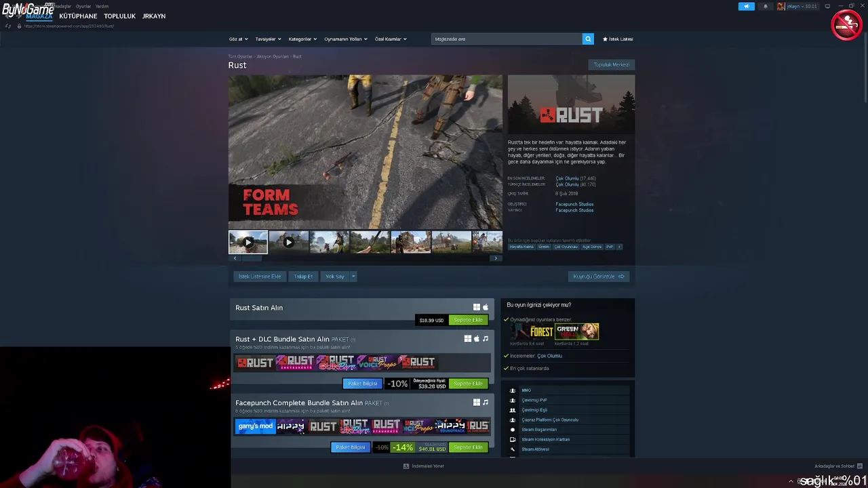The width and height of the screenshot is (868, 488).
Task: Click the Aksiyon Oyunları breadcrumb
Action: (x=272, y=56)
